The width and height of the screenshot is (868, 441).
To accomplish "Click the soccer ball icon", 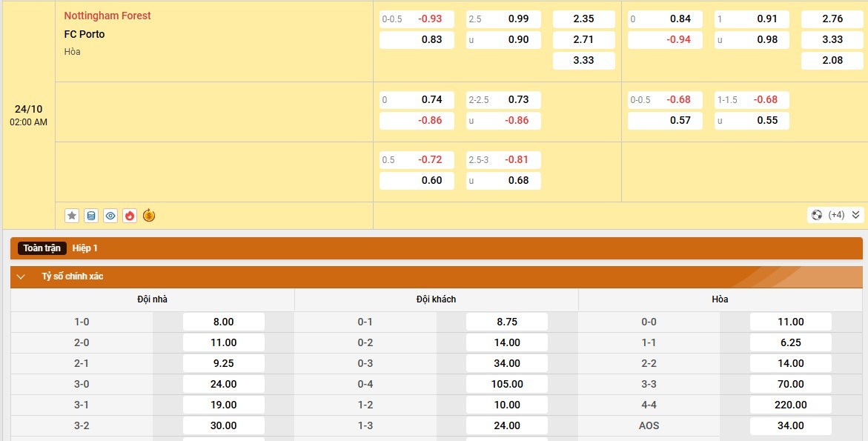I will coord(817,215).
